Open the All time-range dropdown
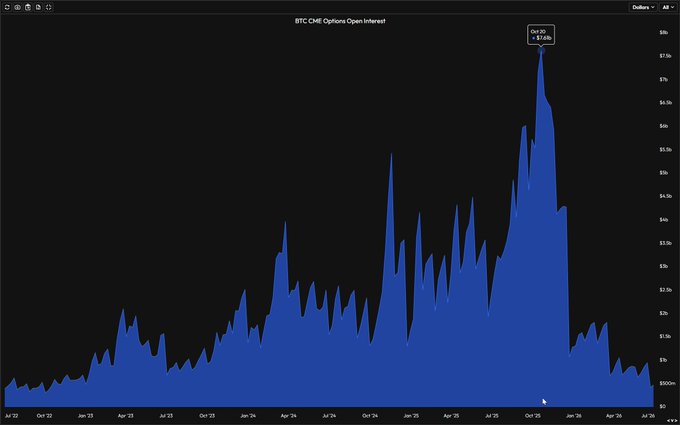Screen dimensions: 680x425 pos(667,7)
